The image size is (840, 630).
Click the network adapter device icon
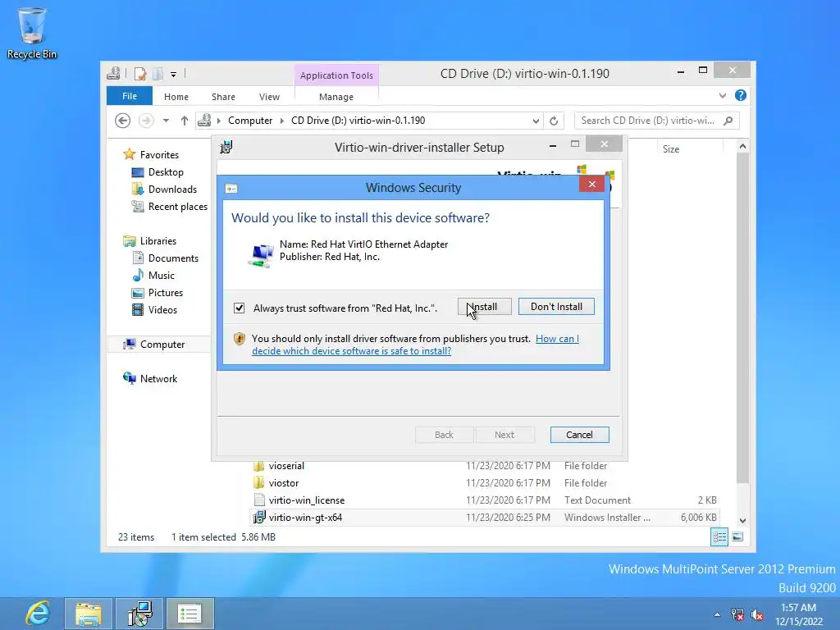click(x=260, y=256)
